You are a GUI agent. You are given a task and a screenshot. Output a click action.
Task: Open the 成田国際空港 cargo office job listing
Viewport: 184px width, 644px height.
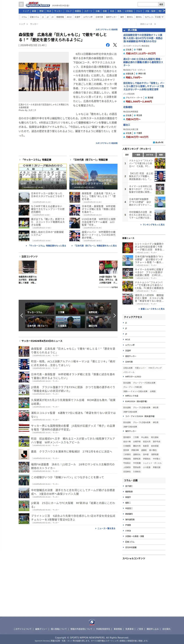[x=143, y=38]
